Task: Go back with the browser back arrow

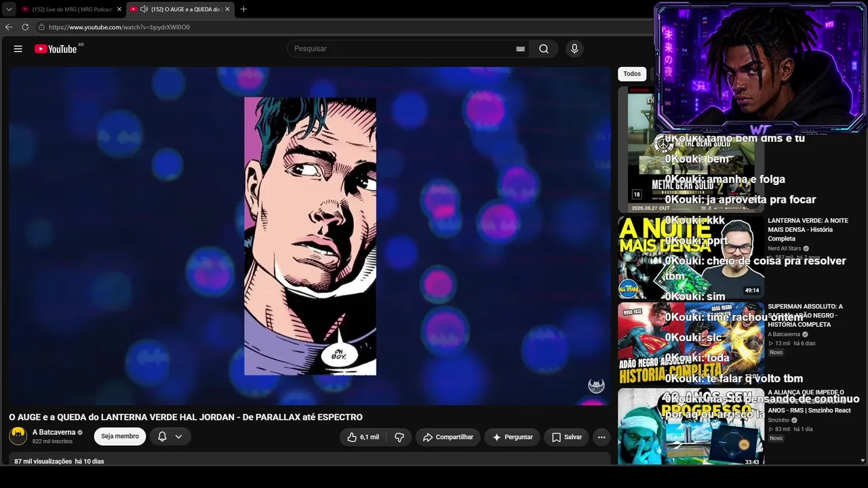Action: pos(9,27)
